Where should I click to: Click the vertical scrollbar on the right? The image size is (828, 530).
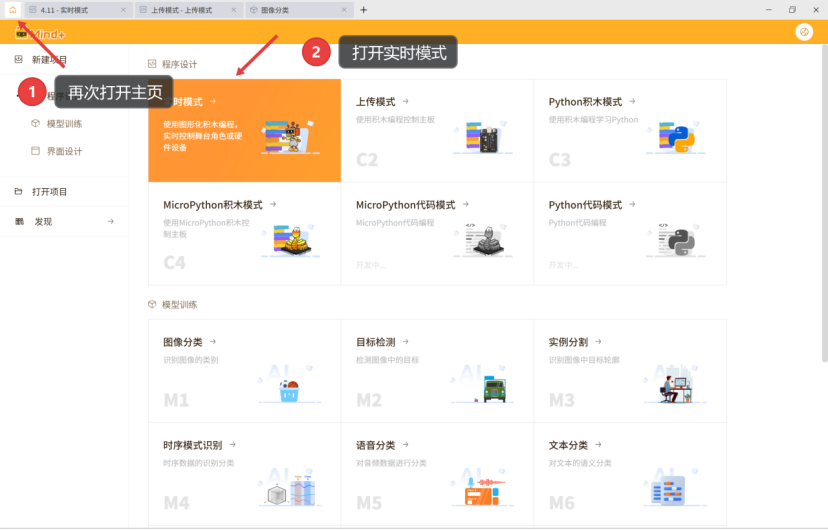[823, 200]
